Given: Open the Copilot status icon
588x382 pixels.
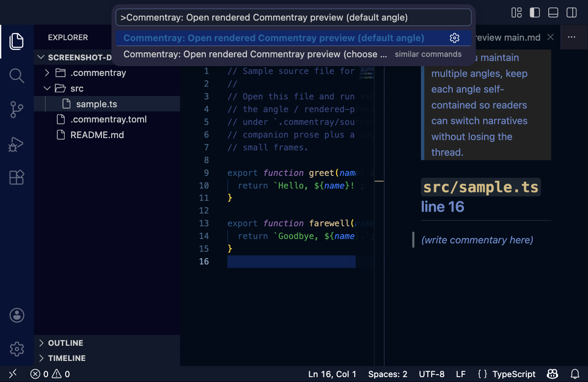Looking at the screenshot, I should coord(553,374).
